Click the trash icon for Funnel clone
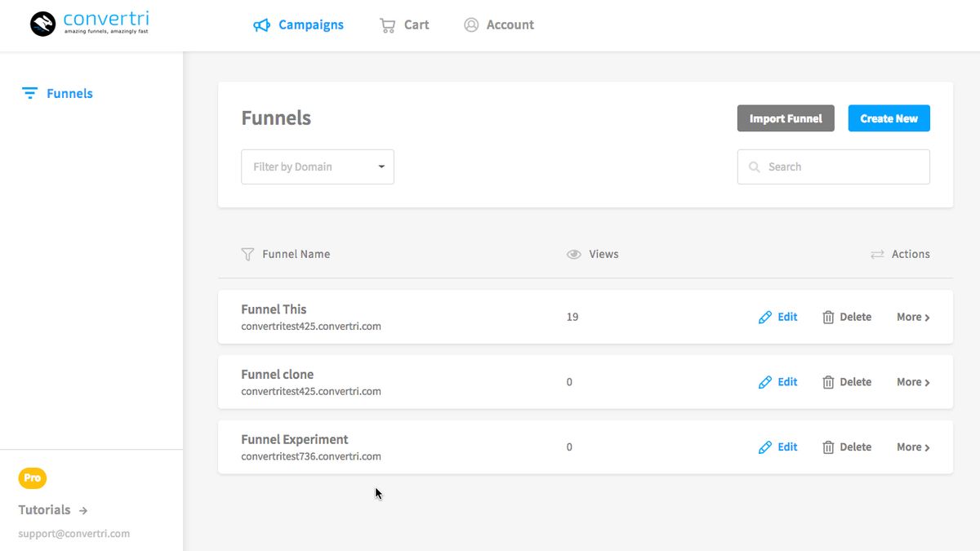This screenshot has width=980, height=551. click(827, 382)
